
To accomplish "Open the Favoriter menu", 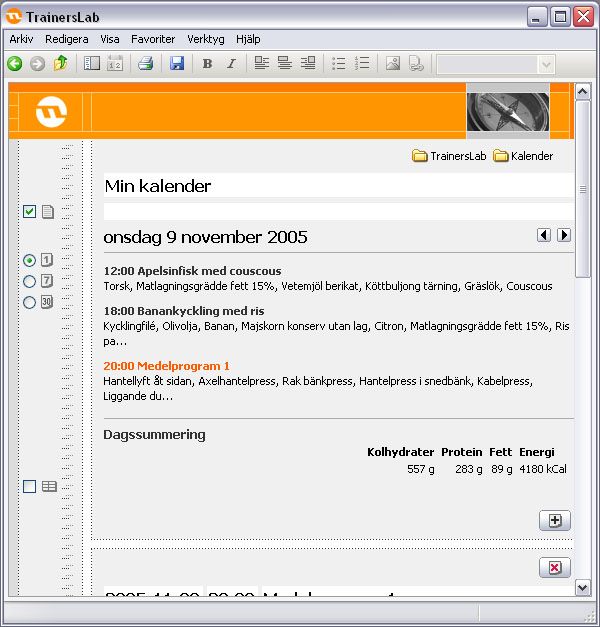I will (x=152, y=39).
